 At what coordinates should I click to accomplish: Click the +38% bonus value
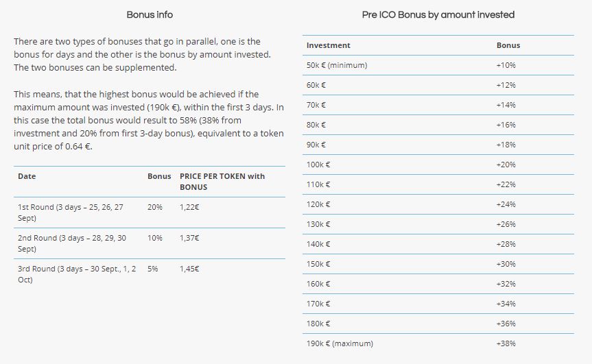point(506,343)
